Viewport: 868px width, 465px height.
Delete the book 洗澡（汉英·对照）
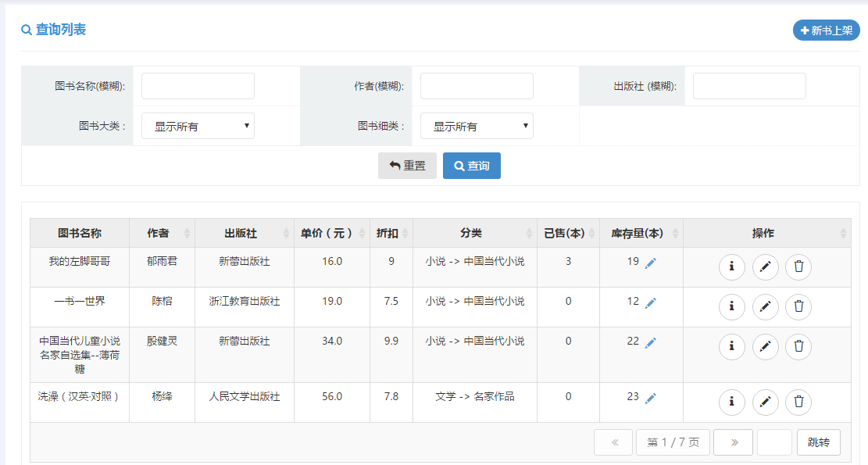pyautogui.click(x=798, y=402)
